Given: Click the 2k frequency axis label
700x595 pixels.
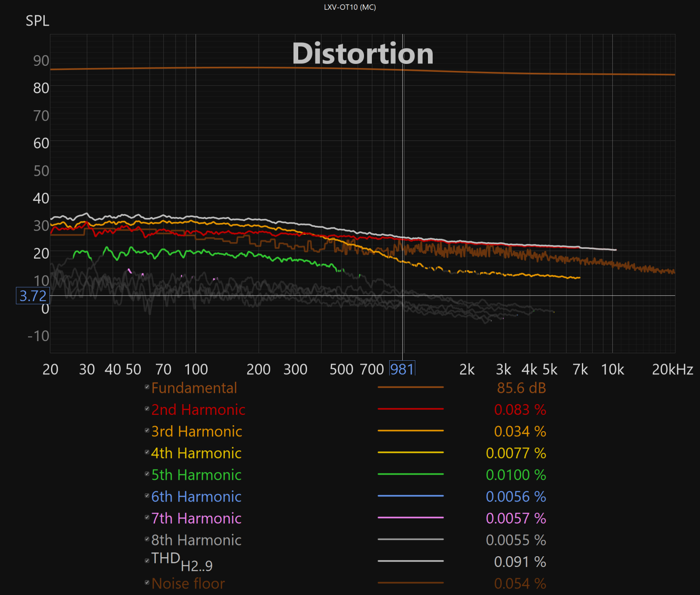Looking at the screenshot, I should pos(467,370).
